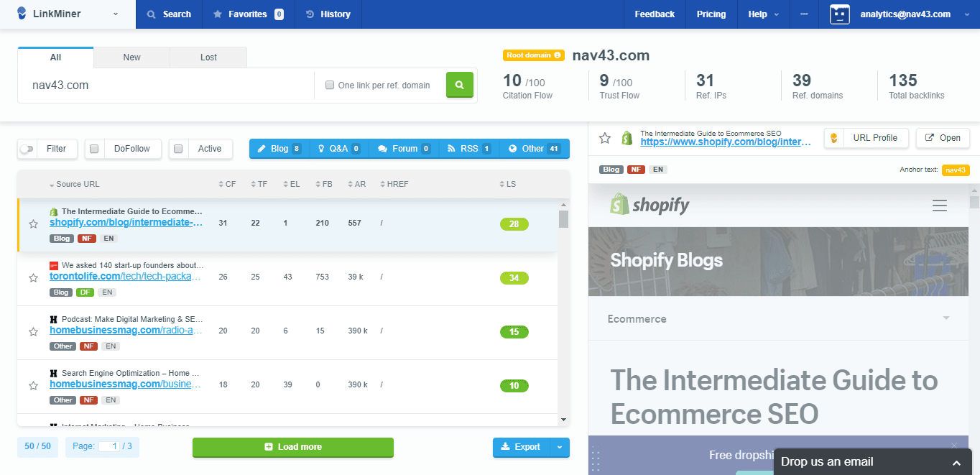
Task: Click the Shopify favicon in the first row
Action: 54,212
